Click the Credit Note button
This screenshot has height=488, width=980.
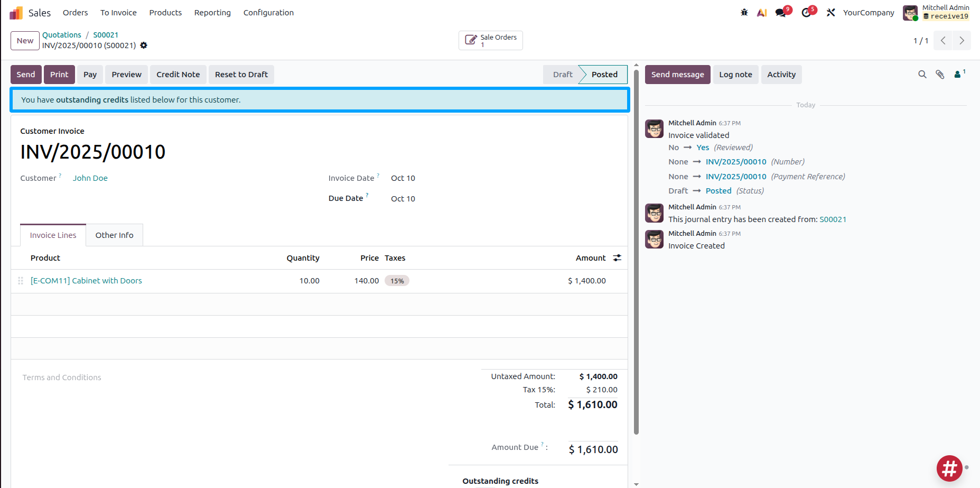(178, 75)
